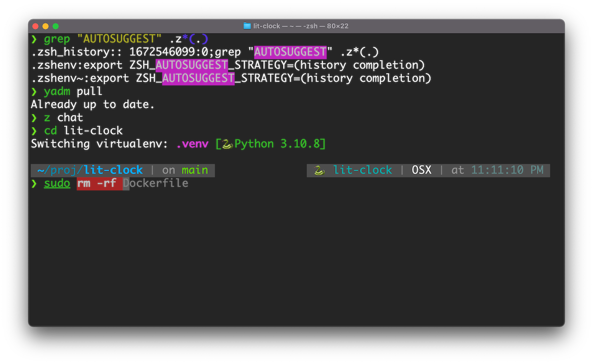Click the folder icon in the title bar
Screen dimensions: 593x364
[247, 26]
